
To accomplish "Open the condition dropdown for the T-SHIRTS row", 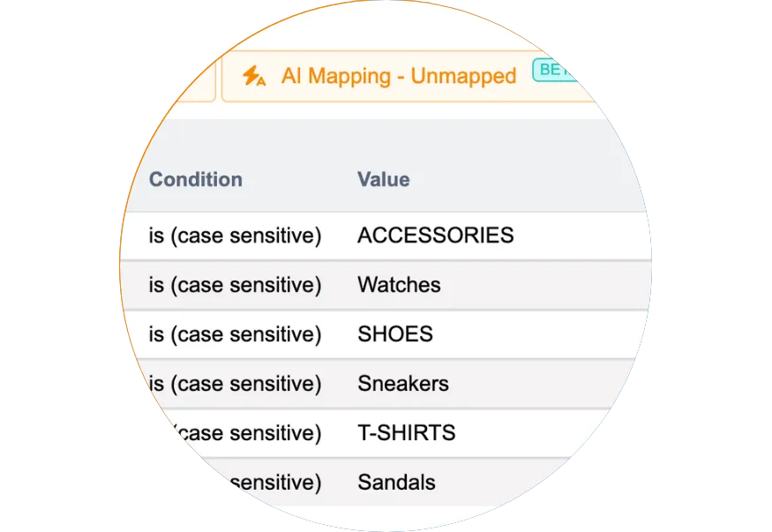I will 249,433.
